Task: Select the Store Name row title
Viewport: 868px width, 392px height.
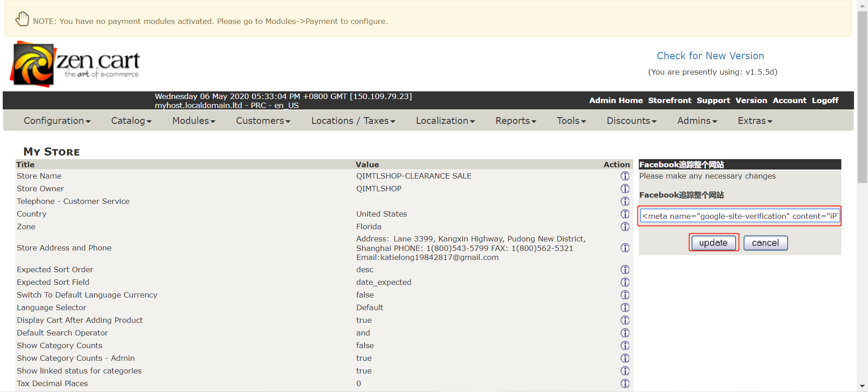Action: [39, 176]
